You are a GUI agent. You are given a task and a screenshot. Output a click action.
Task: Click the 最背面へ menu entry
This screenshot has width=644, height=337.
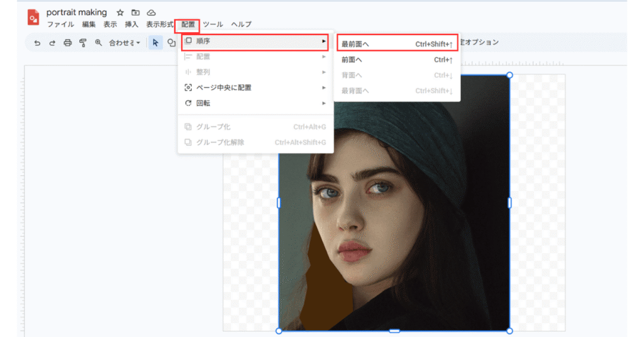[x=397, y=91]
